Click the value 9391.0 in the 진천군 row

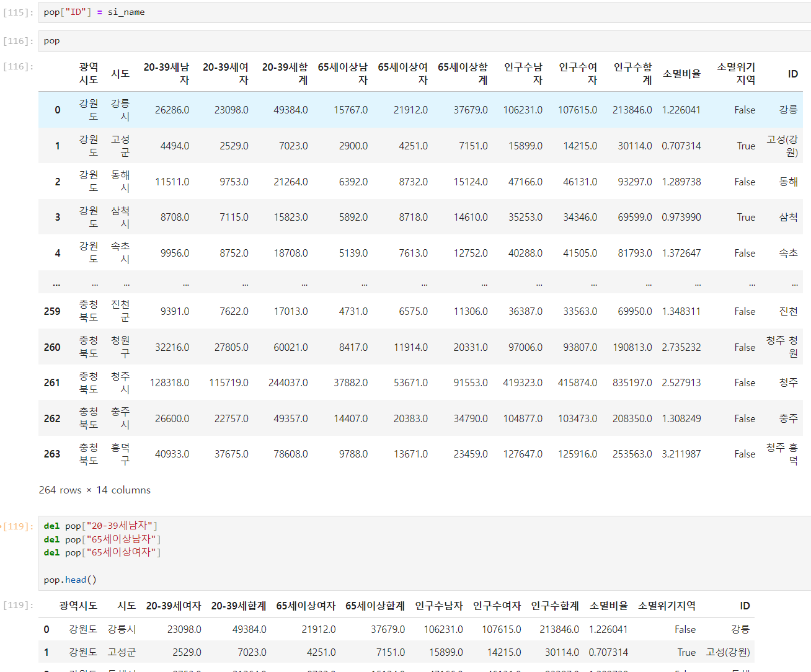(x=175, y=311)
